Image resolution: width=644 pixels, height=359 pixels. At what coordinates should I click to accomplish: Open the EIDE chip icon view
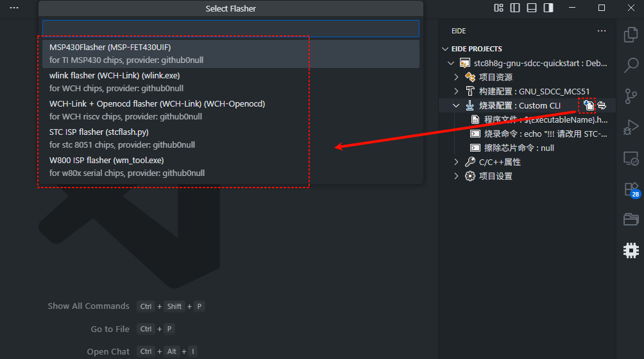coord(631,250)
